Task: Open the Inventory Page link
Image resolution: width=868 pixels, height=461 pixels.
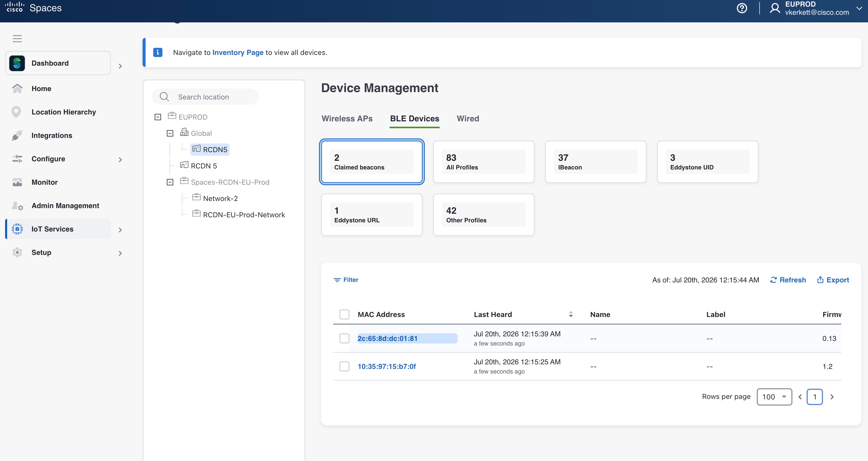Action: pos(238,52)
